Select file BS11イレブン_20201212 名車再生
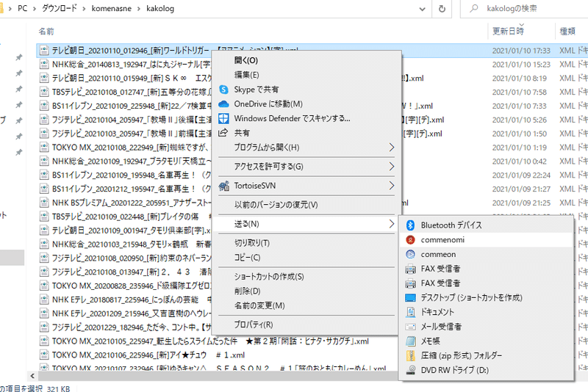 point(132,189)
